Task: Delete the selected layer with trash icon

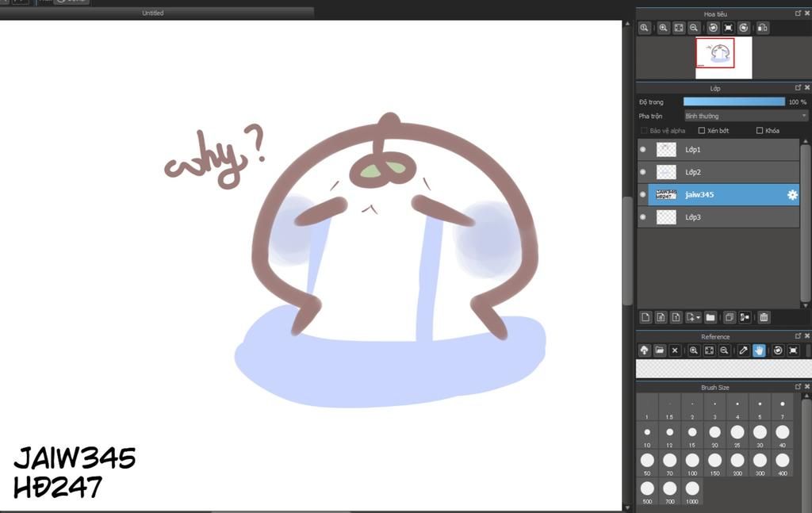Action: point(764,317)
